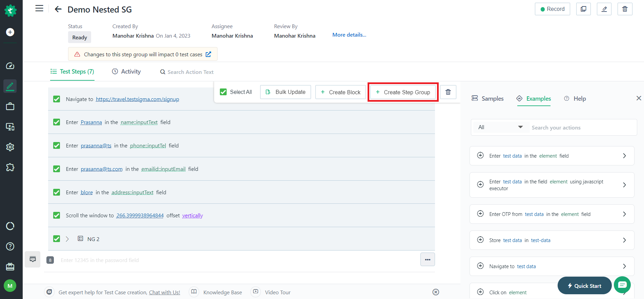Focus the Search your actions field

[x=582, y=127]
